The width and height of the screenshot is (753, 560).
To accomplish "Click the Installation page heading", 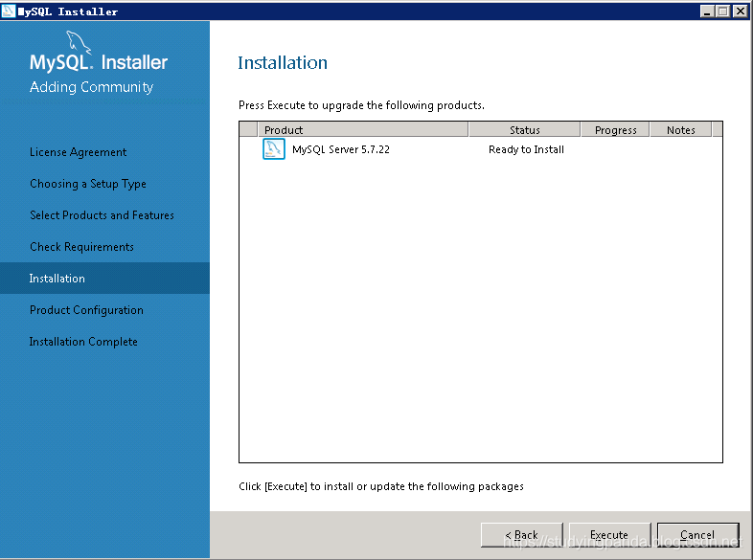I will pyautogui.click(x=283, y=63).
